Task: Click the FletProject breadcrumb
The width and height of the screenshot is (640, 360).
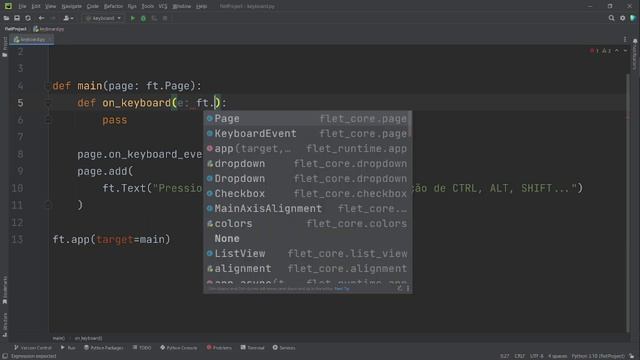Action: [x=16, y=29]
